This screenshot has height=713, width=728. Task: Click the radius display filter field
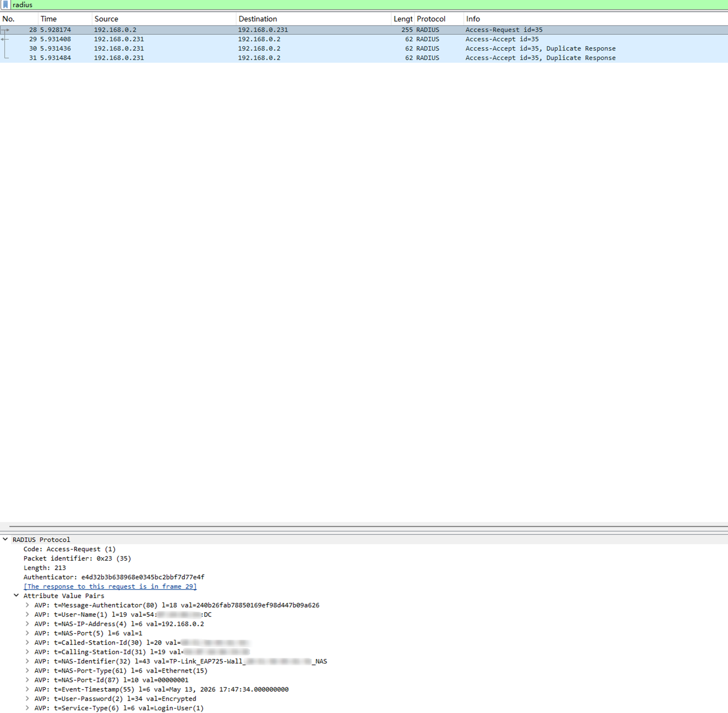pyautogui.click(x=369, y=5)
